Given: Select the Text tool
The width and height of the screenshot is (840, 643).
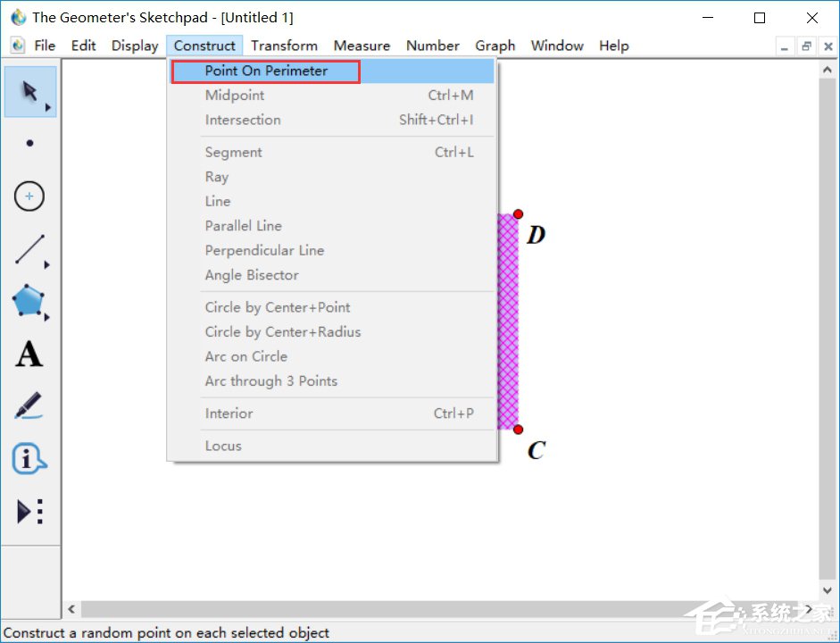Looking at the screenshot, I should [x=29, y=354].
